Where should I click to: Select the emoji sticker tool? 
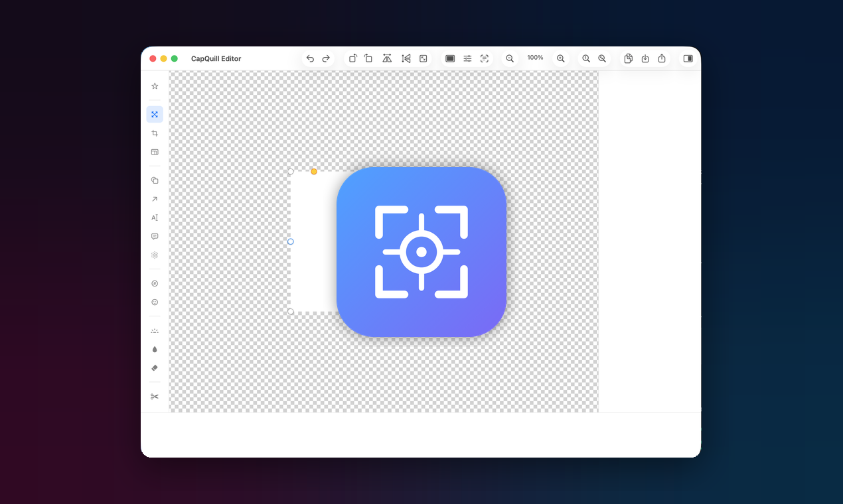coord(155,302)
